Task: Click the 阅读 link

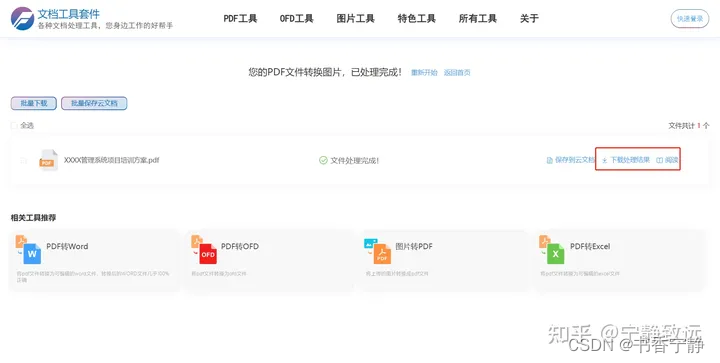Action: (x=667, y=160)
